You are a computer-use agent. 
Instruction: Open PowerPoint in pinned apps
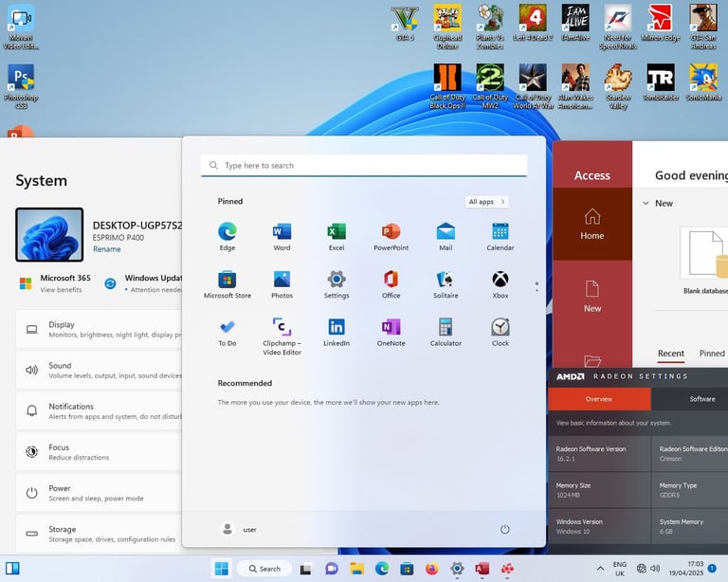[x=391, y=236]
